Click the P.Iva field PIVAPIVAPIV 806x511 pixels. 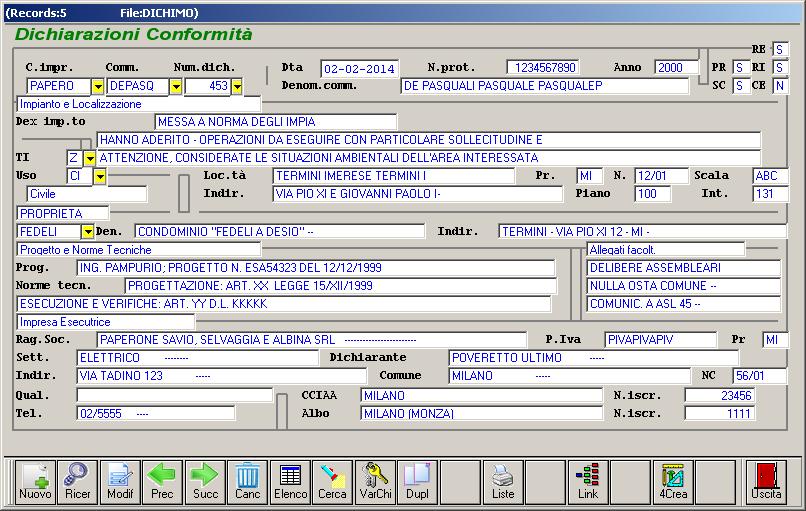(x=661, y=340)
